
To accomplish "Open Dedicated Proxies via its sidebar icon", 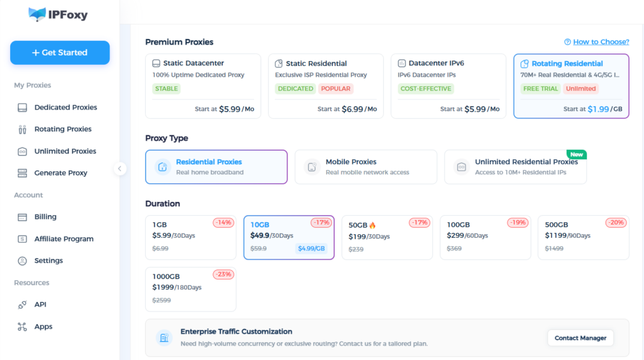I will (22, 108).
